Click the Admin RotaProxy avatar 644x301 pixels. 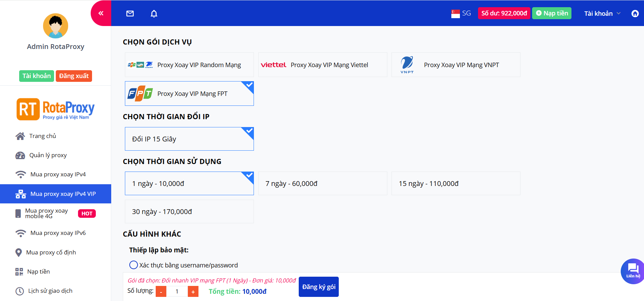tap(55, 26)
